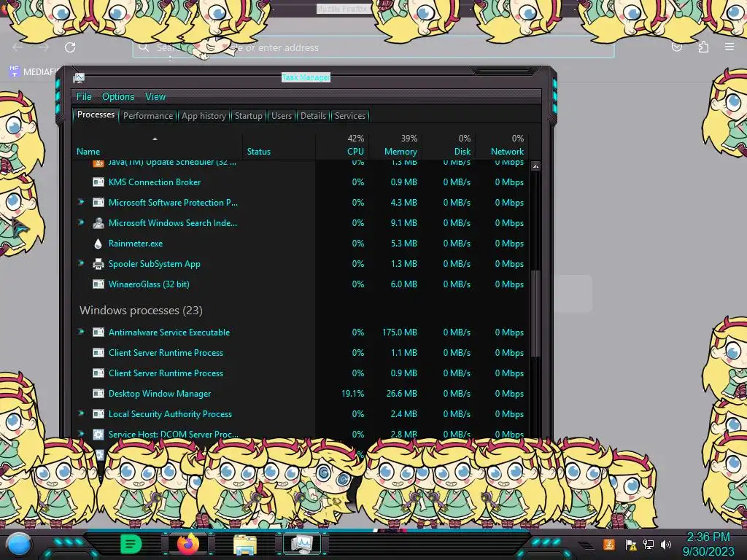Click the Spooler SubSystem printer icon
The width and height of the screenshot is (747, 560).
click(98, 264)
